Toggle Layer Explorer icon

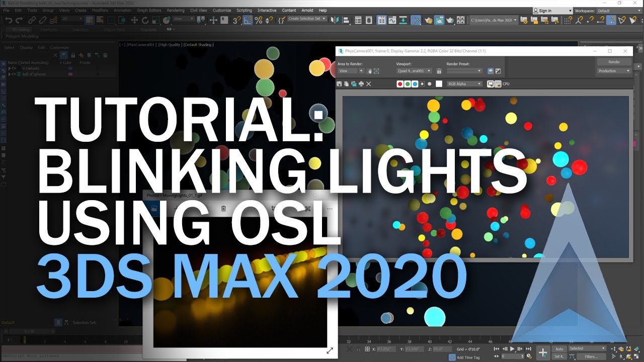coord(369,20)
